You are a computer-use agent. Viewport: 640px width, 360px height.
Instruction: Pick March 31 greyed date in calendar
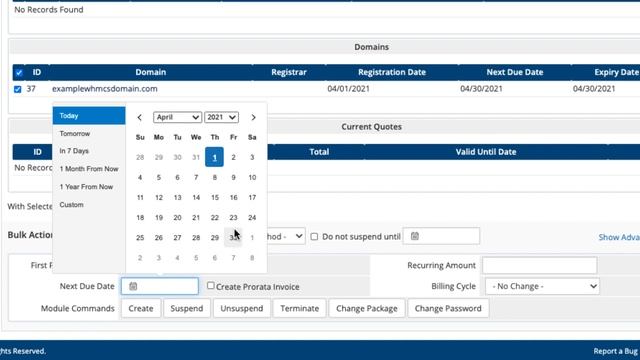pyautogui.click(x=196, y=157)
